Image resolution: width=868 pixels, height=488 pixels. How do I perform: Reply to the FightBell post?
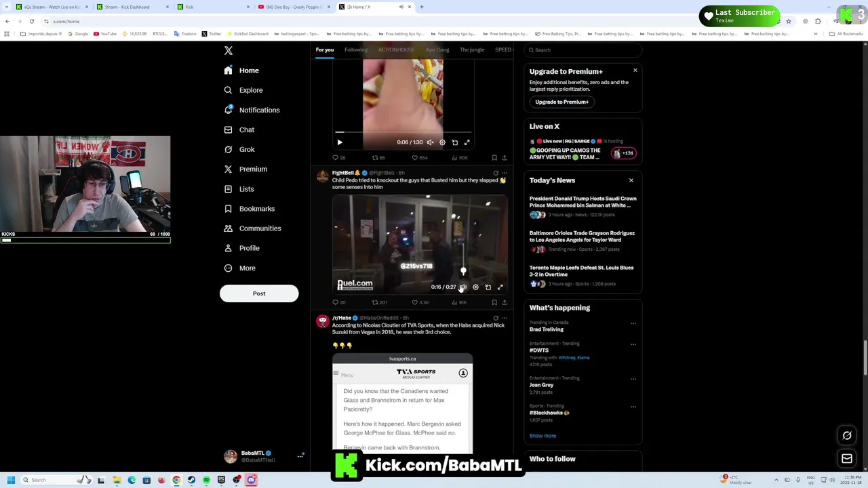(338, 302)
